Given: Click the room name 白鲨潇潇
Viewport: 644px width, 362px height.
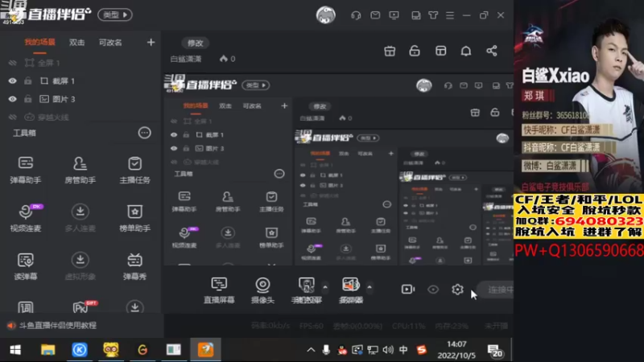Looking at the screenshot, I should [x=186, y=59].
